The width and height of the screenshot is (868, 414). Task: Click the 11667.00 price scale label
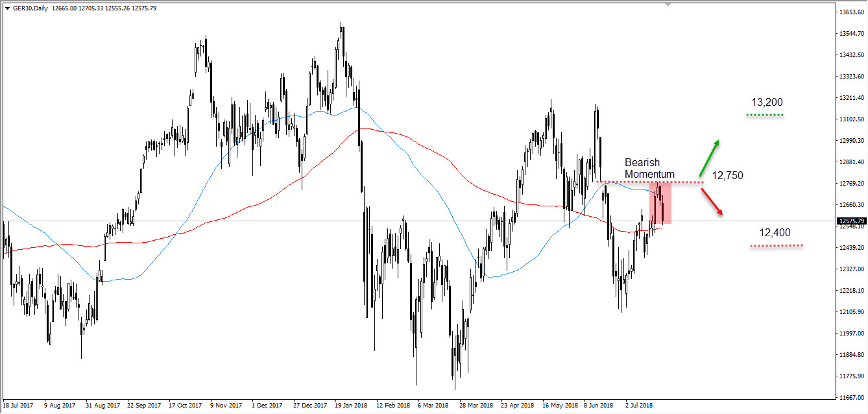(x=852, y=397)
